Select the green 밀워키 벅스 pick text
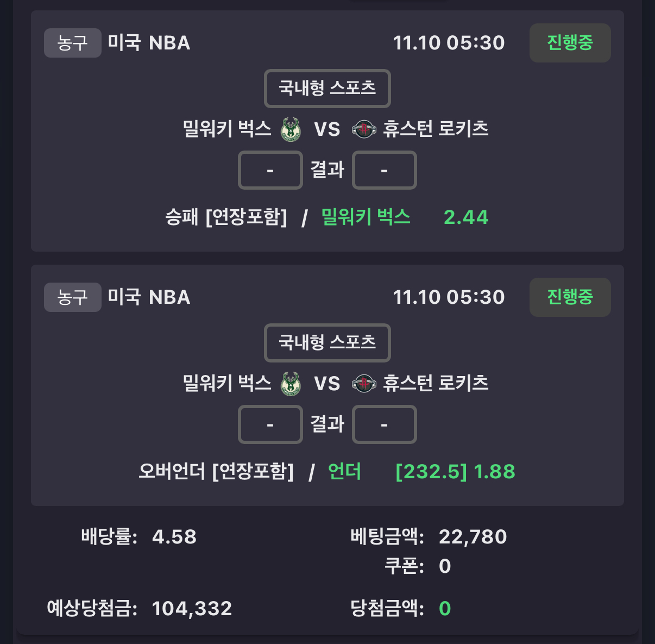Viewport: 655px width, 644px height. click(x=366, y=217)
